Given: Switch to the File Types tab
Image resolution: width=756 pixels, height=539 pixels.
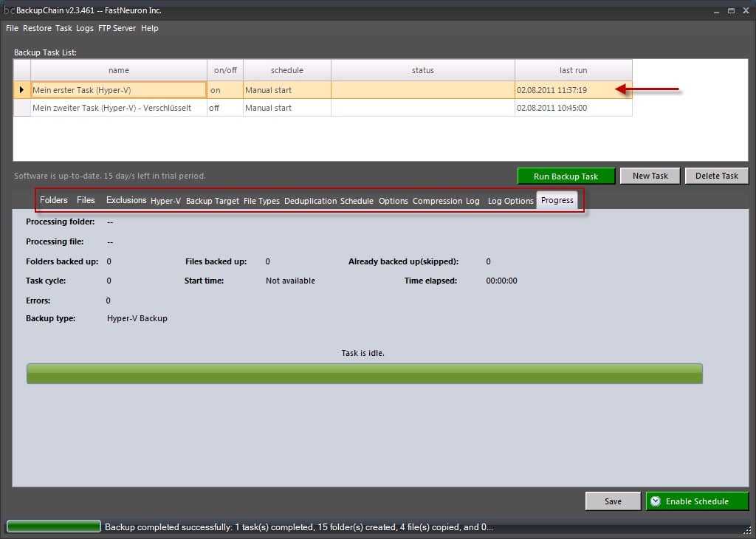Looking at the screenshot, I should (261, 201).
